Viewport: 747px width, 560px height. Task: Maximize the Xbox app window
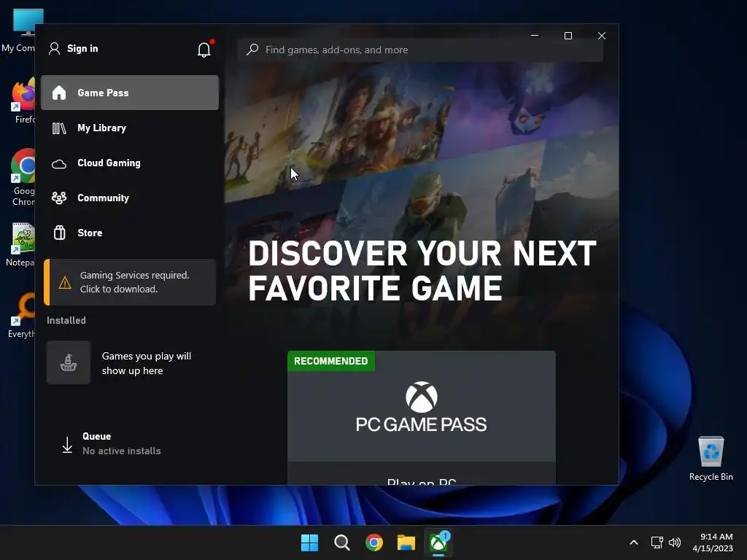click(568, 36)
